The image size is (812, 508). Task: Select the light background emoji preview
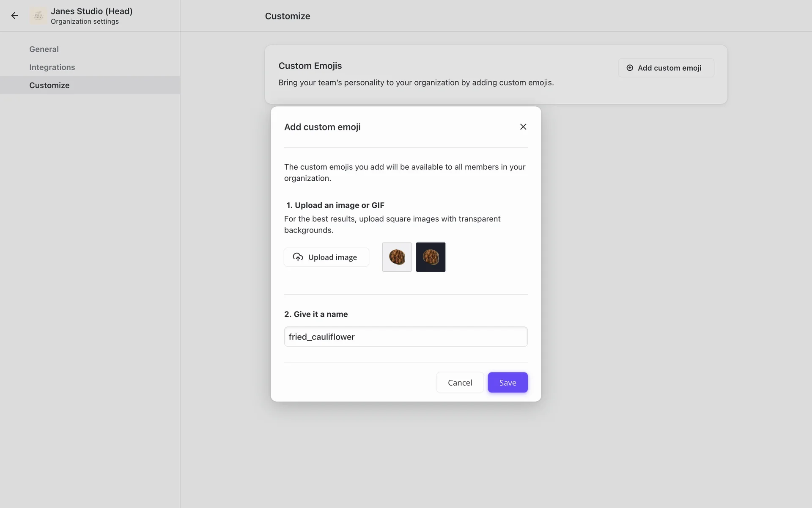397,257
